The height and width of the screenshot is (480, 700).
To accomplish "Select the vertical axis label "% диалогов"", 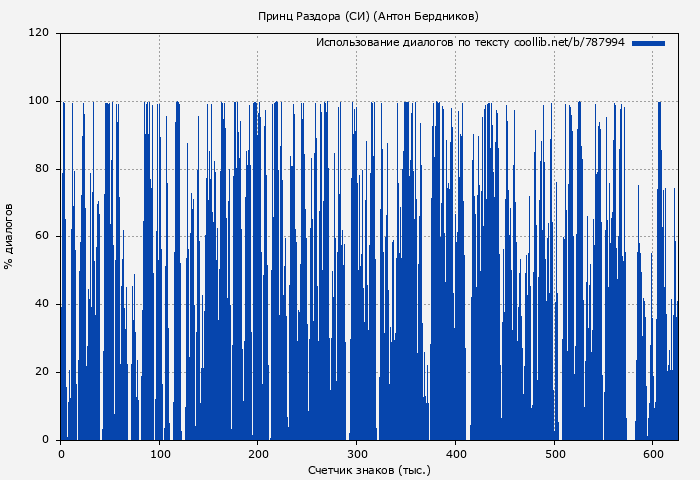I will tap(10, 236).
